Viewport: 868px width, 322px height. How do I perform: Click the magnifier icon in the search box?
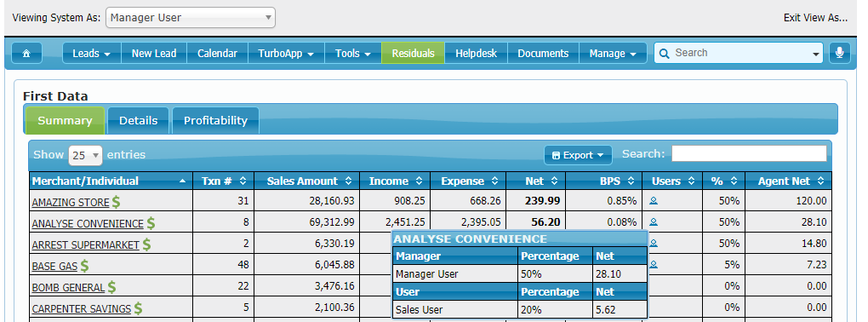(x=665, y=53)
